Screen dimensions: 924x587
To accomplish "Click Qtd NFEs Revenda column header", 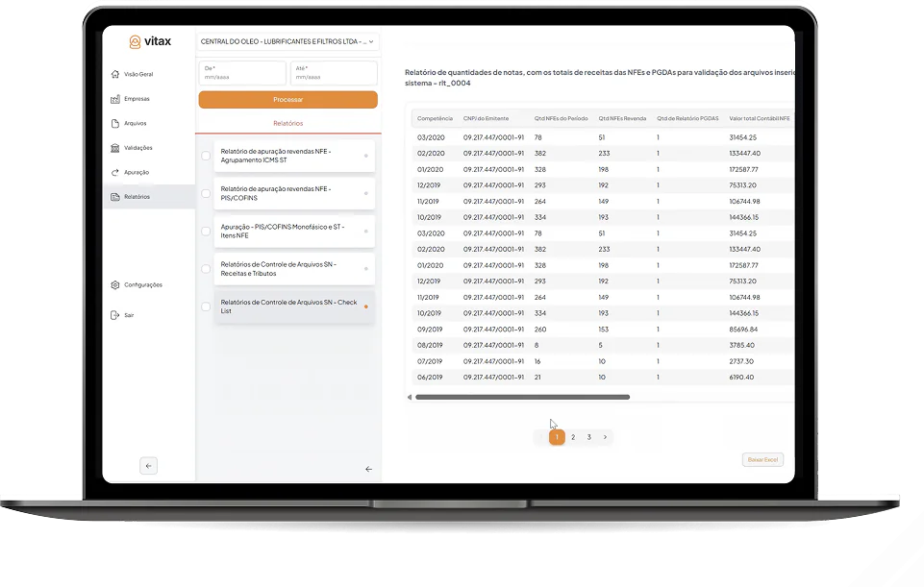I will pos(622,118).
